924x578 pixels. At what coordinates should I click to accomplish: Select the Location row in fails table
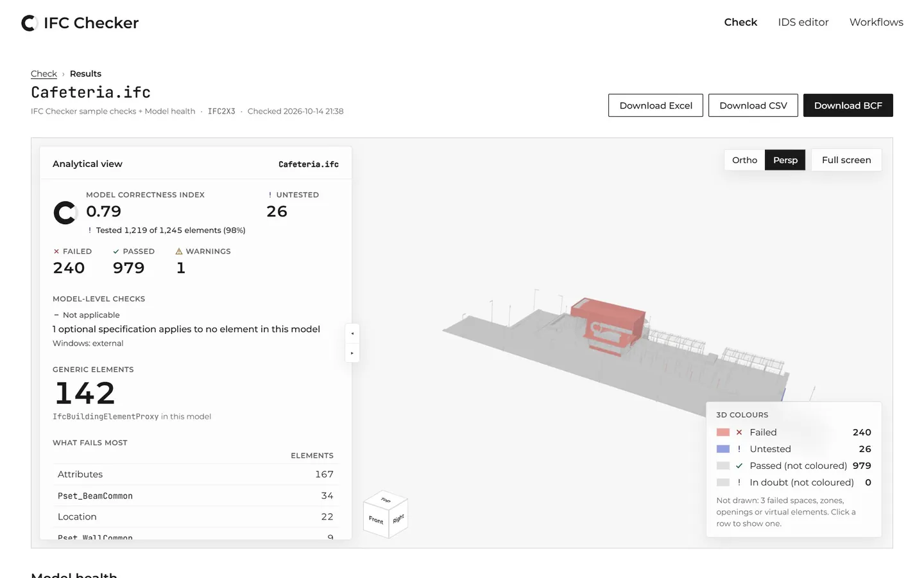(195, 516)
